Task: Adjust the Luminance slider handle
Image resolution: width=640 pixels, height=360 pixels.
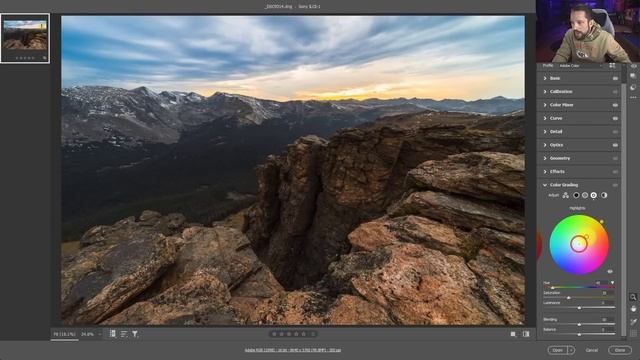Action: [x=579, y=308]
